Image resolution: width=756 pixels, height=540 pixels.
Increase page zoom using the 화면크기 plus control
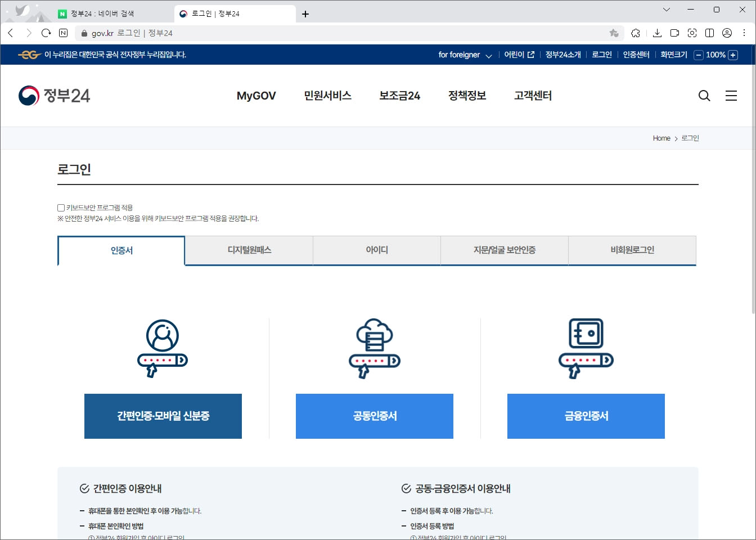coord(733,55)
